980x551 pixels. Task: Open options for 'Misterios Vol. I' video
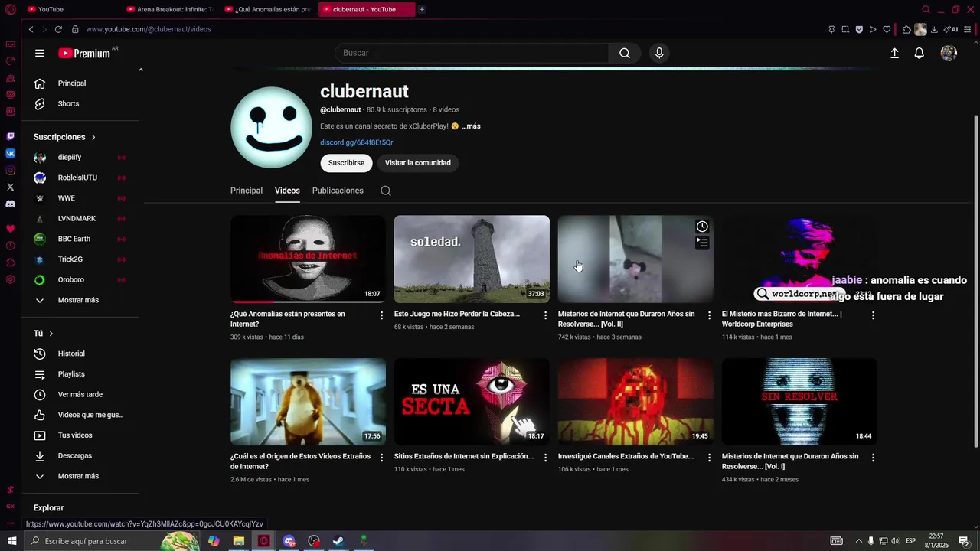873,458
